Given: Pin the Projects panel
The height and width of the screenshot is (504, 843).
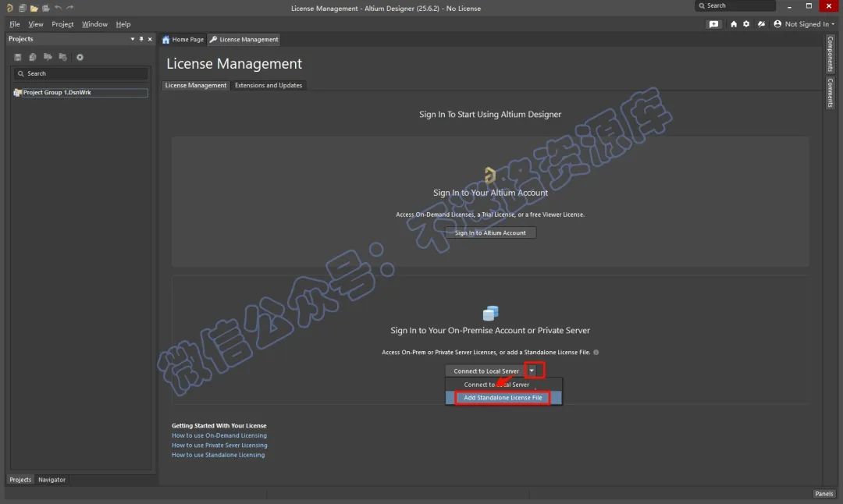Looking at the screenshot, I should coord(141,39).
